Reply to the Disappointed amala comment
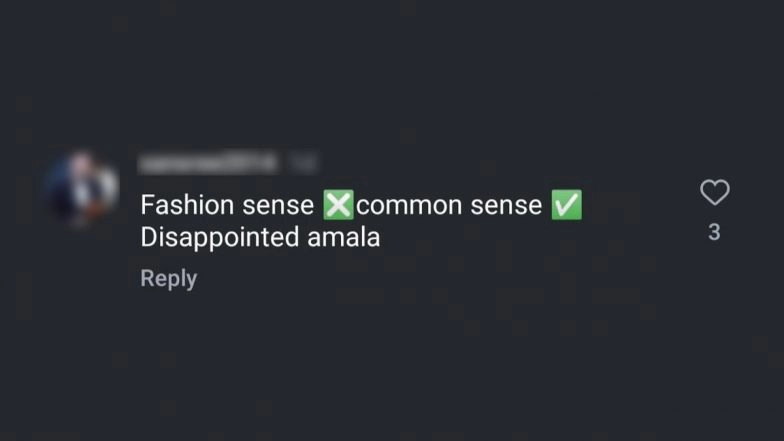Screen dimensions: 784x441 click(168, 278)
